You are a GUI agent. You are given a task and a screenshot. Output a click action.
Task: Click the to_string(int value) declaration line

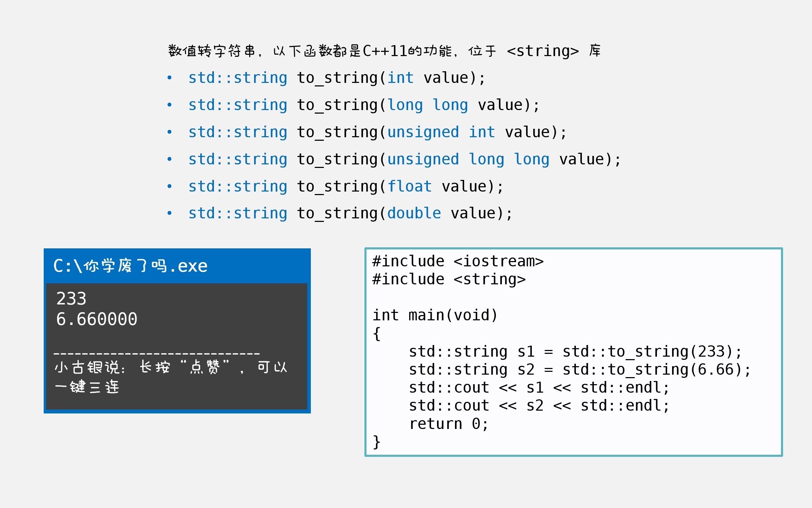tap(337, 78)
